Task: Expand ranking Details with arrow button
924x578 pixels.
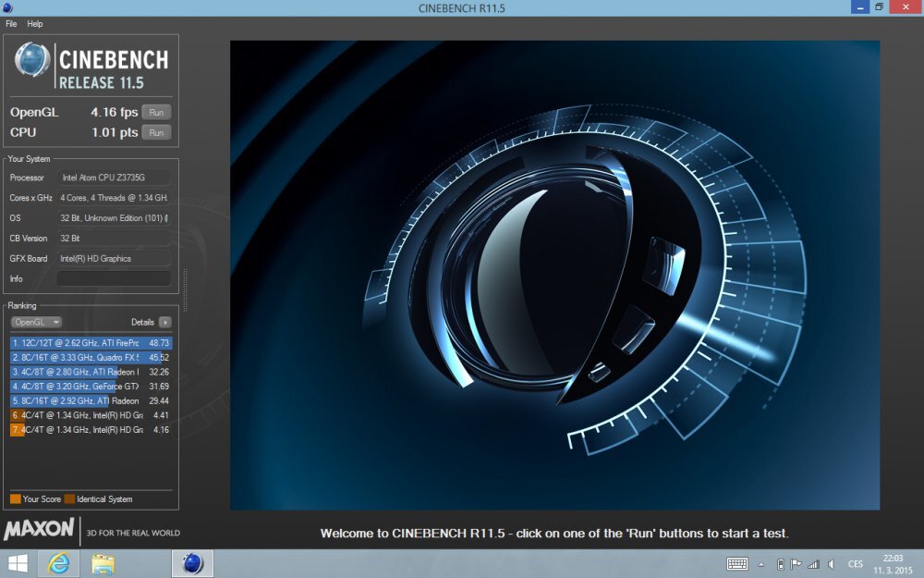Action: [x=164, y=322]
